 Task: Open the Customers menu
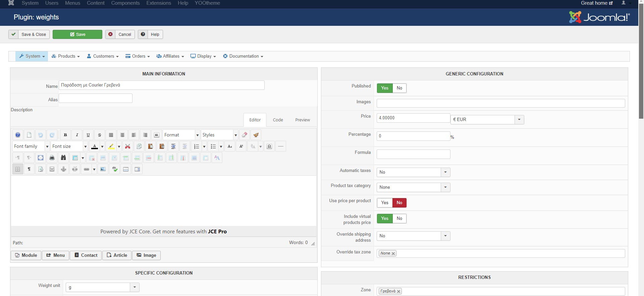(x=103, y=56)
